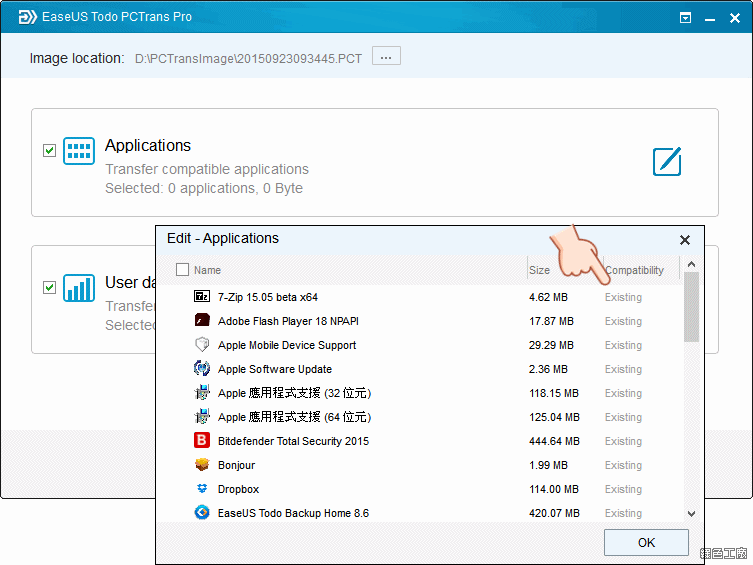Click the EaseUS logo in title bar
This screenshot has height=565, width=753.
click(27, 17)
